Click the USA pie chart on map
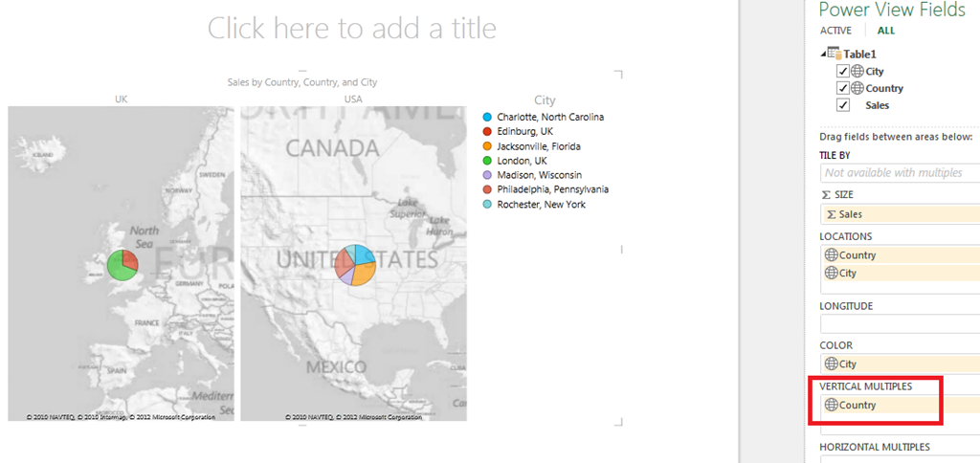The height and width of the screenshot is (463, 980). tap(355, 265)
